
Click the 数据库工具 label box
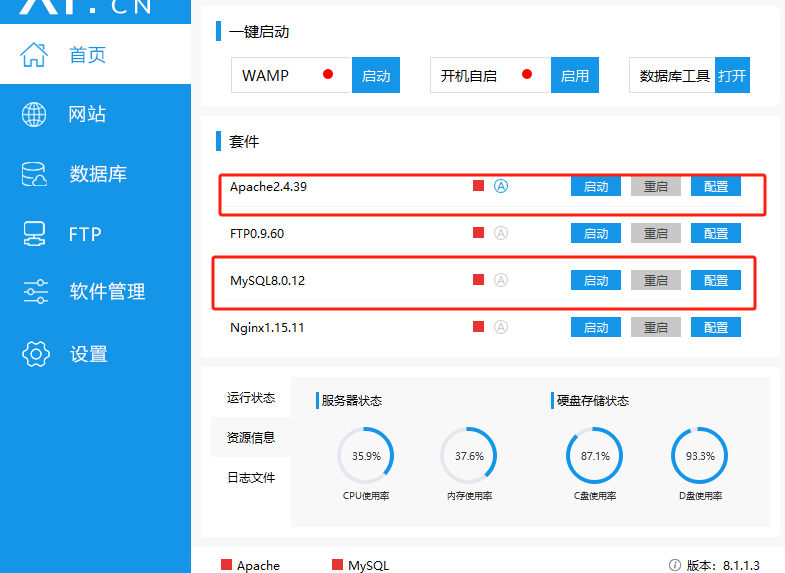point(672,75)
